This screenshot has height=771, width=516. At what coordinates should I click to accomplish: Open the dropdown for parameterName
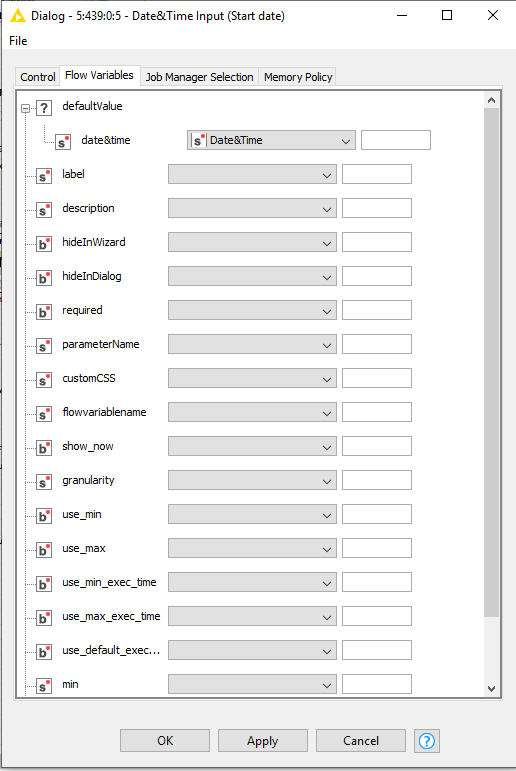[252, 344]
